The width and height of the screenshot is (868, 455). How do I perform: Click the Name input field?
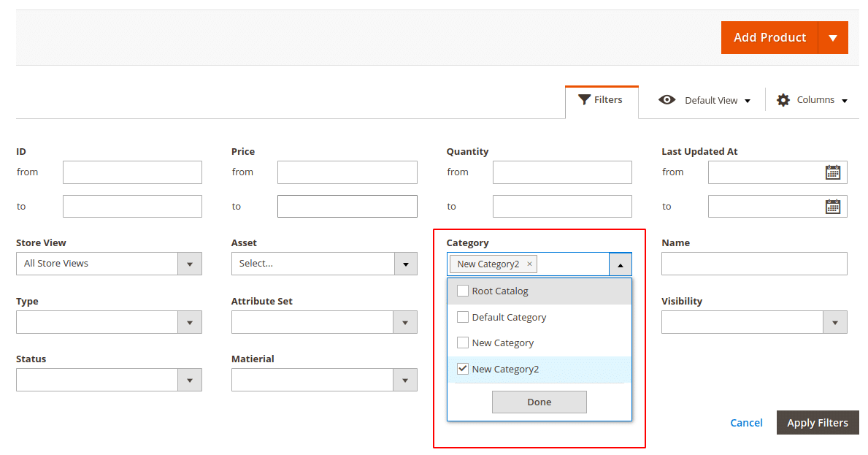(754, 264)
